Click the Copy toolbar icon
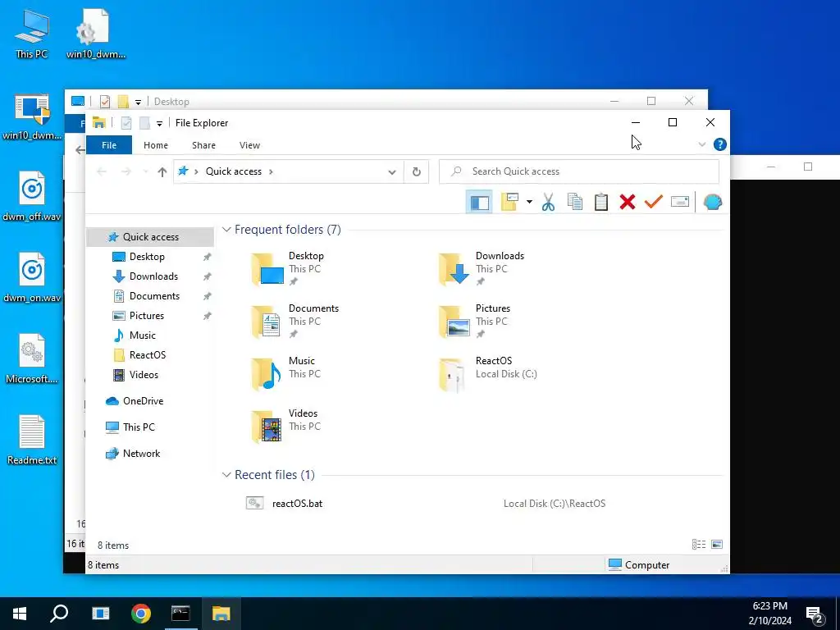This screenshot has height=630, width=840. [x=575, y=202]
